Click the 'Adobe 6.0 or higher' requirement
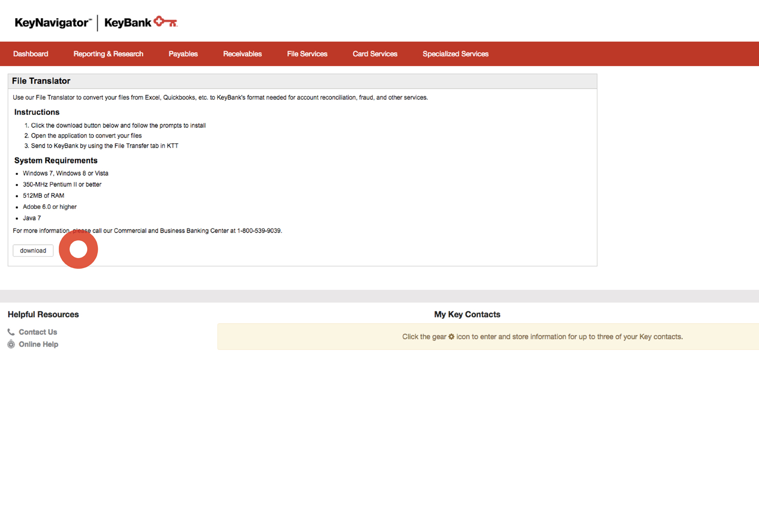The image size is (759, 532). point(49,207)
